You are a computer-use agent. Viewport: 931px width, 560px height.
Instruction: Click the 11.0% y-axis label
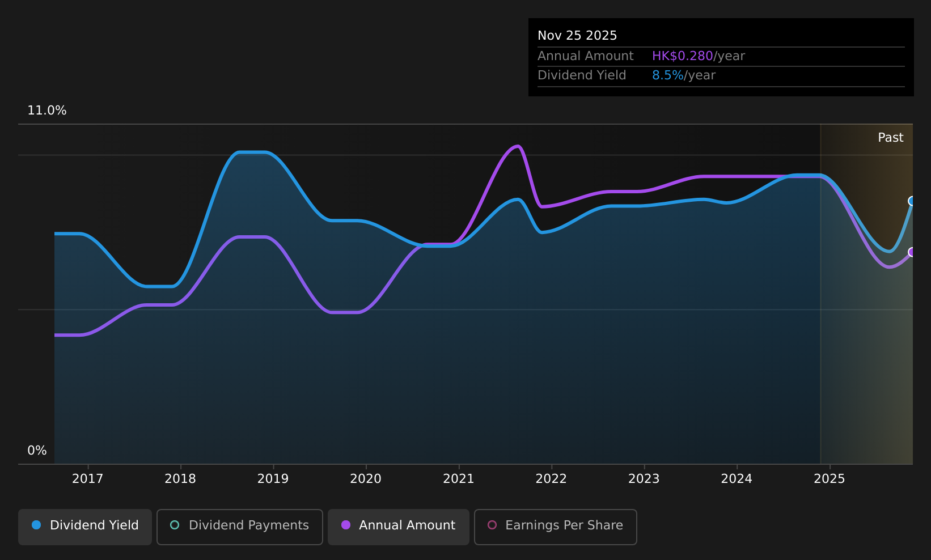pos(47,111)
